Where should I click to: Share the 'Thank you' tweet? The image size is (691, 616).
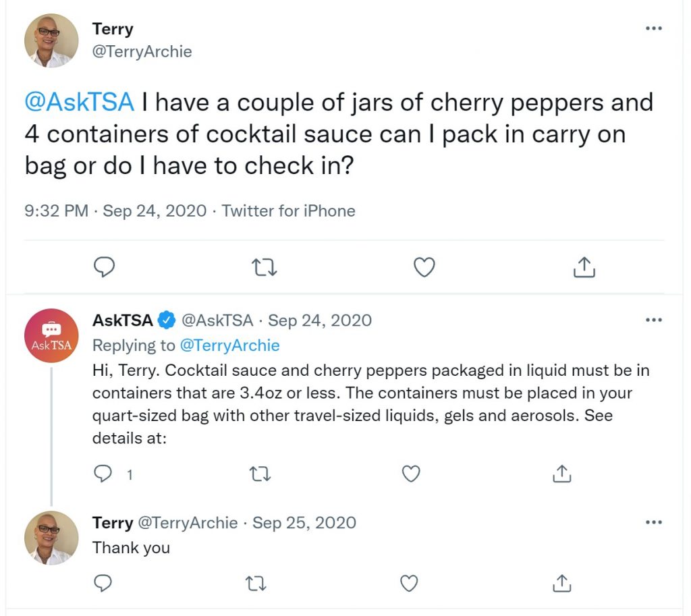coord(562,584)
